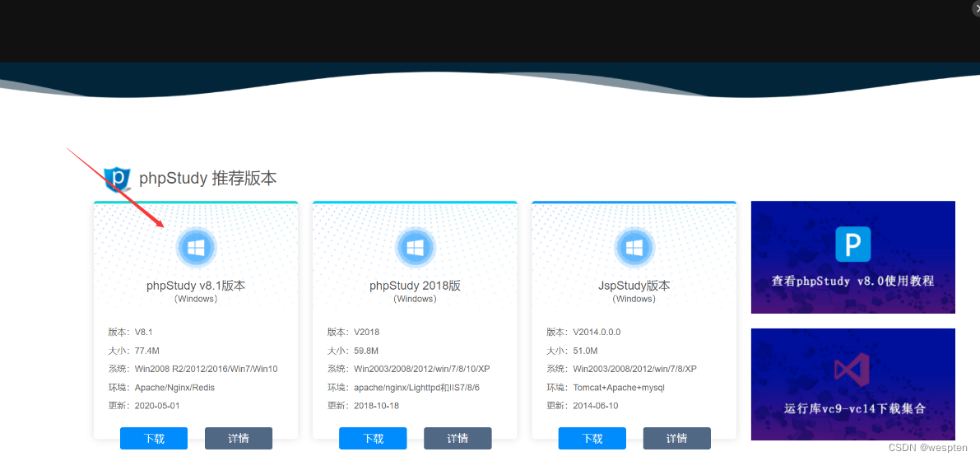Screen dimensions: 980x461
Task: Click apache/nginx/Lighttpd和IIS7/8/6 text
Action: 417,388
